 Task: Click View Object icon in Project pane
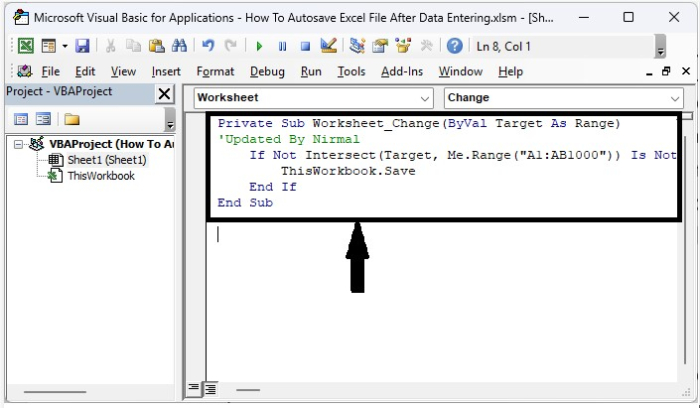(x=43, y=119)
